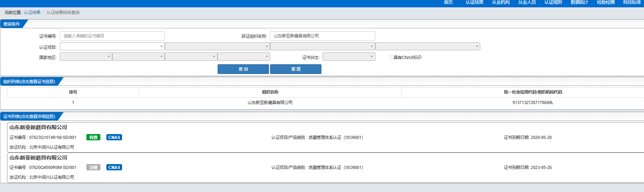Select the 证书列表 section header
The height and width of the screenshot is (192, 644).
click(x=29, y=117)
